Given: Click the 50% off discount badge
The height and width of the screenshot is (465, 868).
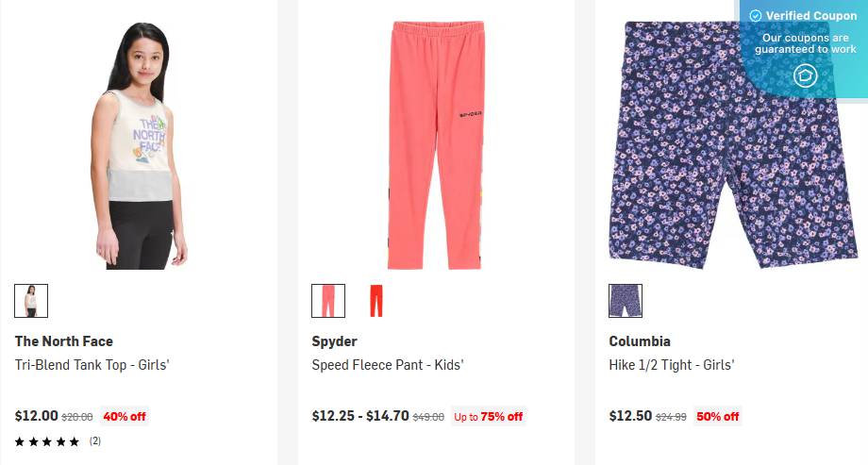Looking at the screenshot, I should pos(718,416).
